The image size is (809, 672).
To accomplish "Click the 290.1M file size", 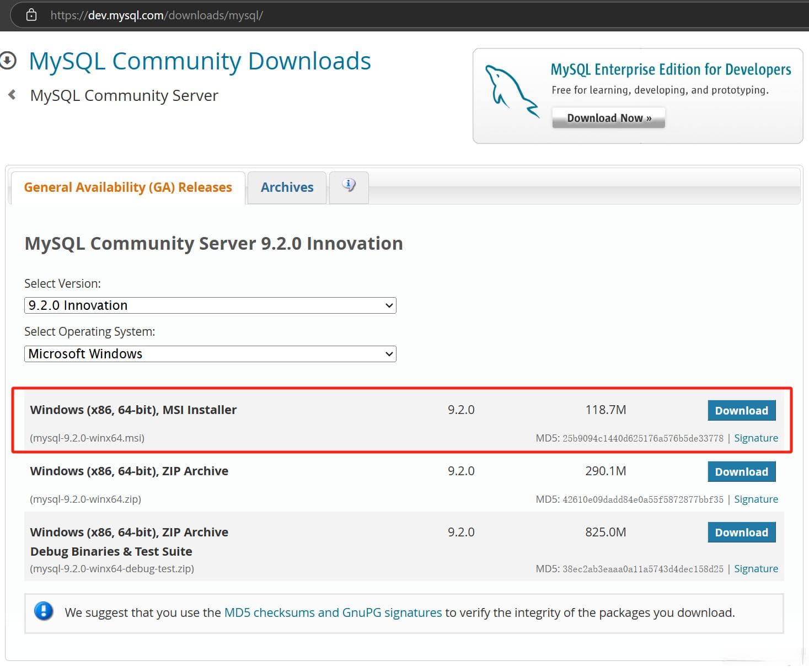I will point(606,471).
